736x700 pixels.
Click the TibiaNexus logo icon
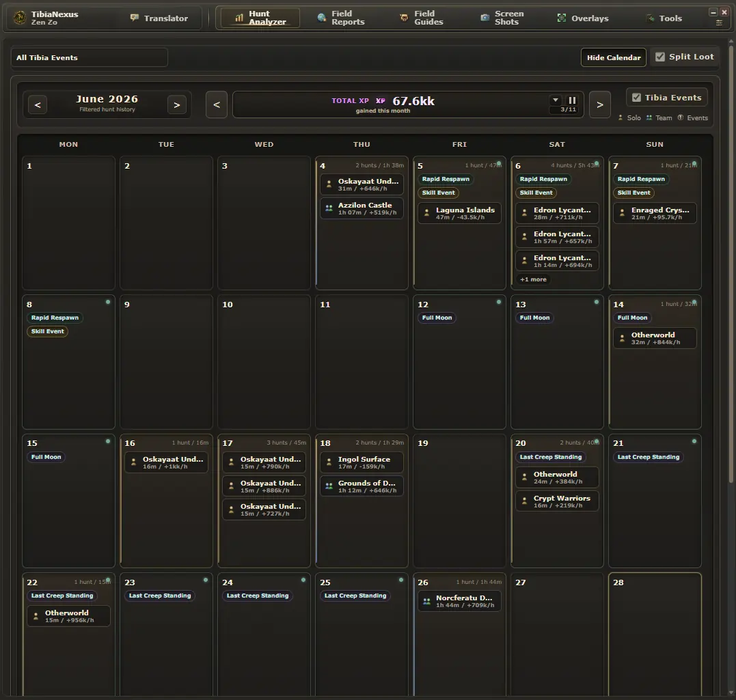(20, 18)
